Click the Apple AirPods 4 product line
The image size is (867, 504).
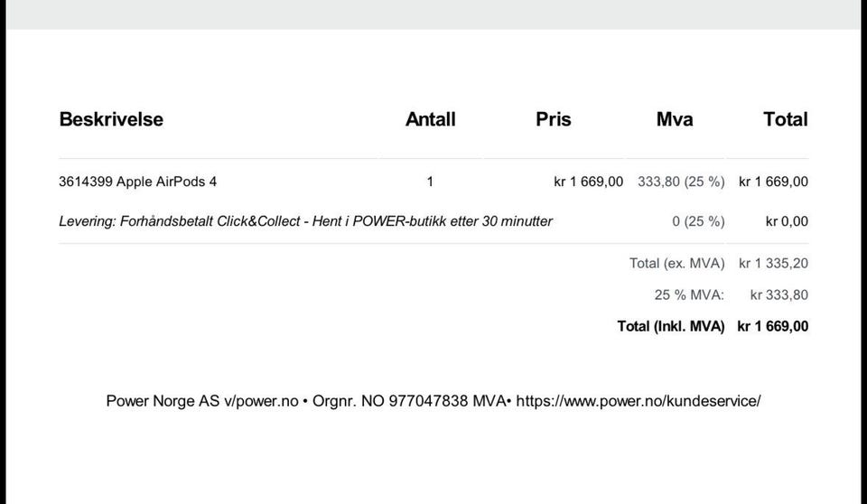tap(138, 182)
